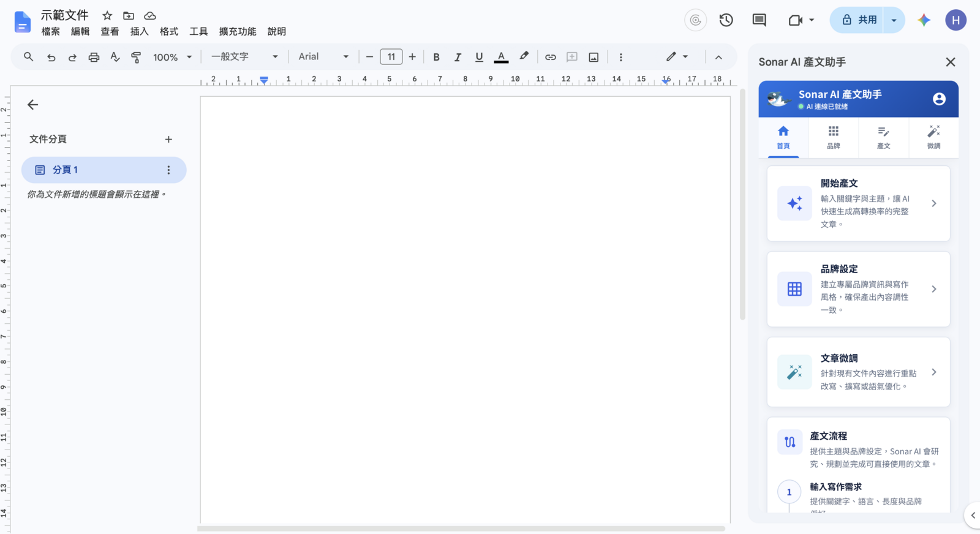Add a new document tab

[x=168, y=140]
